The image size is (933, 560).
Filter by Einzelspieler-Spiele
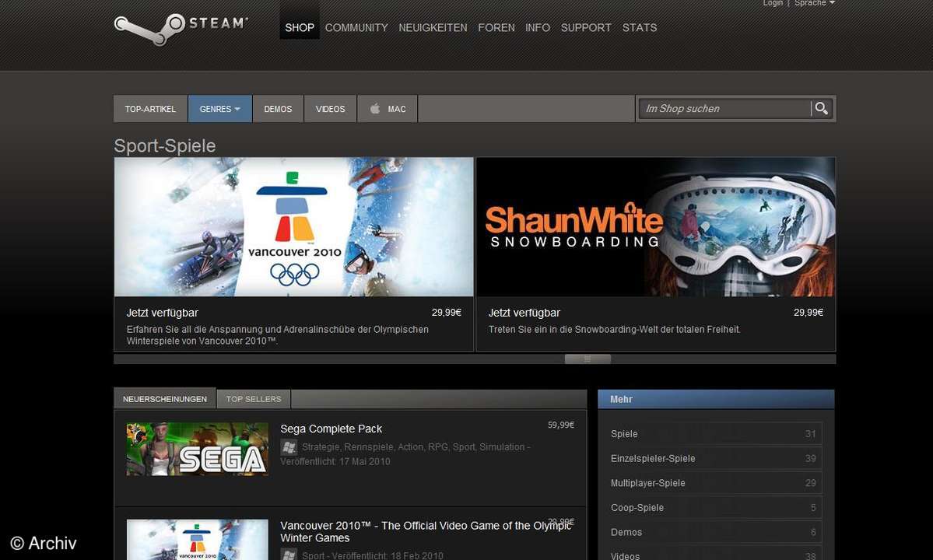pos(716,458)
